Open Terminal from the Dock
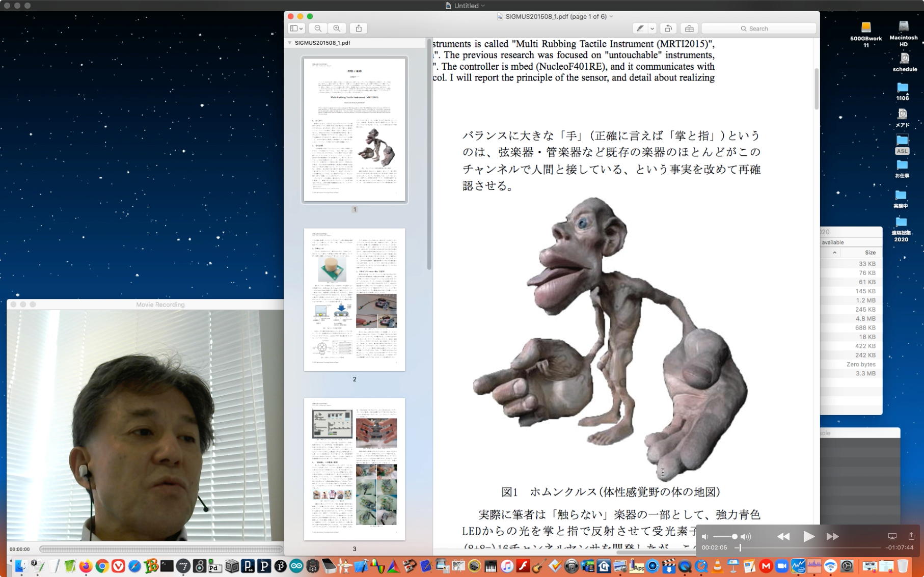The height and width of the screenshot is (577, 924). [167, 566]
